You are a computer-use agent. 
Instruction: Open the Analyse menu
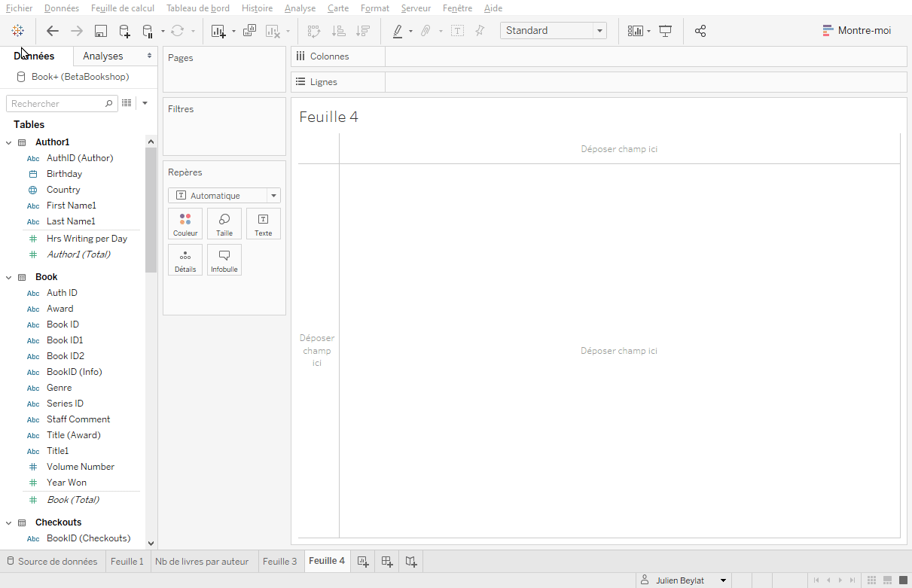300,8
